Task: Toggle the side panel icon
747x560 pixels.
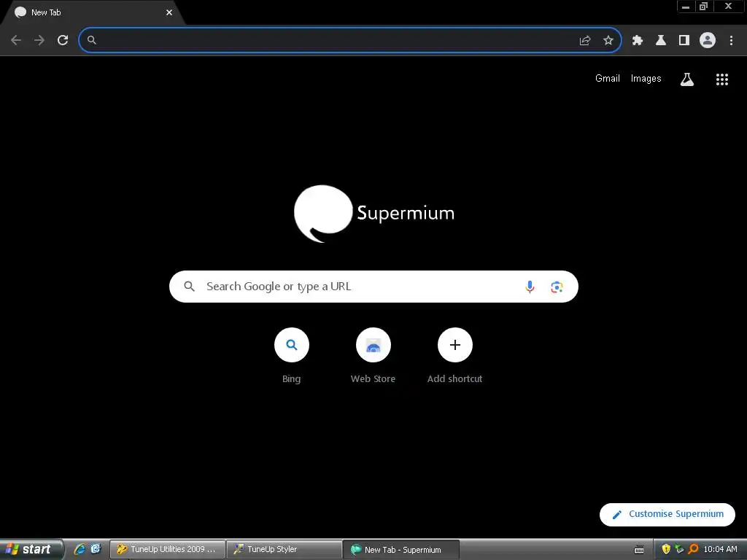Action: (684, 41)
